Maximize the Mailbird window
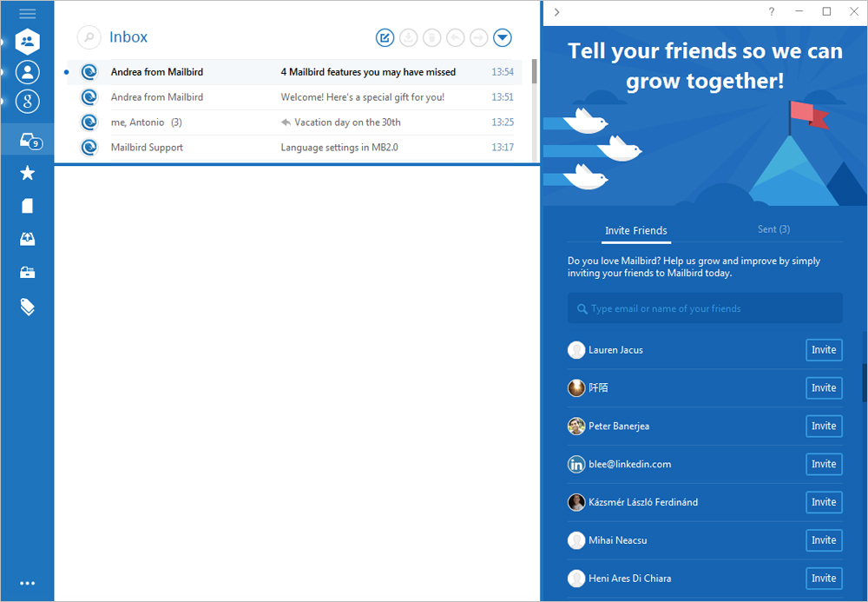This screenshot has height=602, width=868. 826,11
